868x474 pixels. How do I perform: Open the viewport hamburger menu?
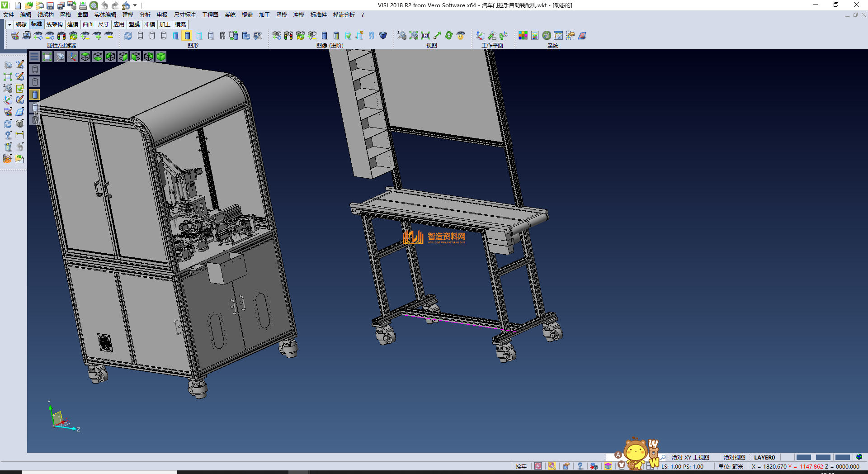[x=34, y=57]
